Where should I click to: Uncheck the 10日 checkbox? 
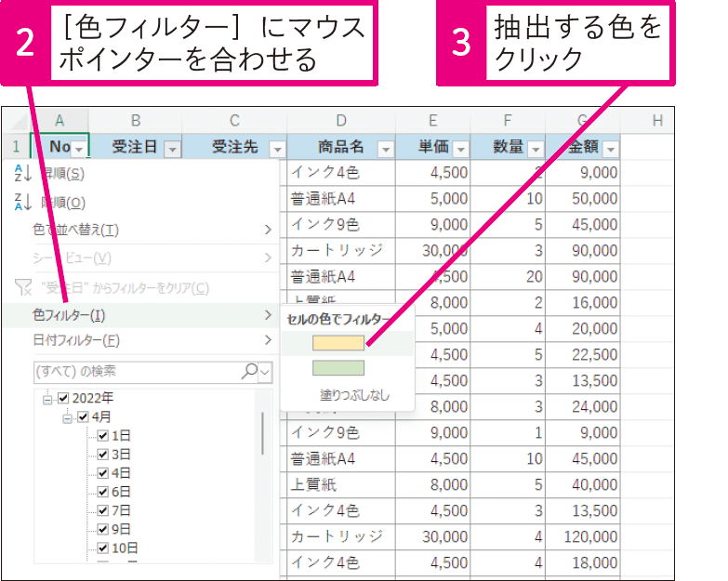point(102,548)
